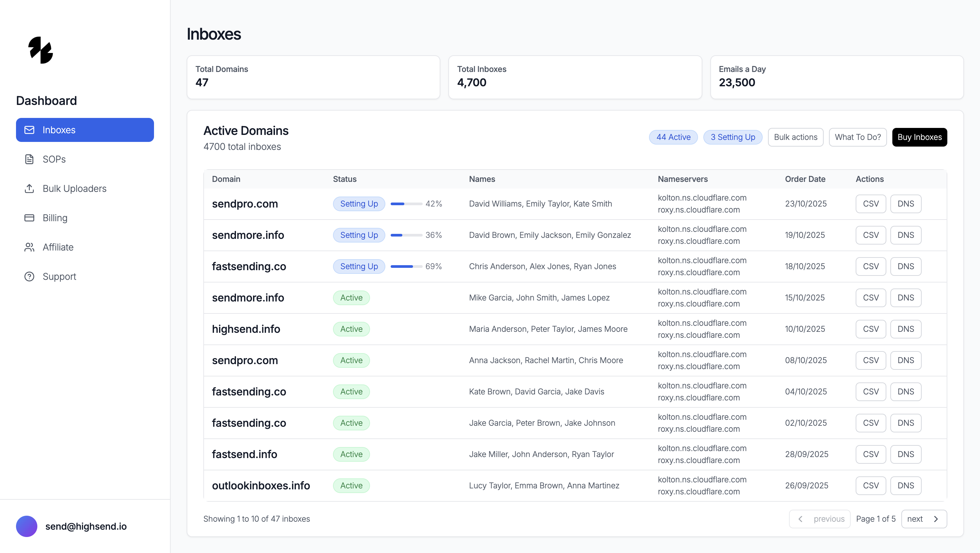Open Billing using the card icon
Screen dimensions: 980x553
click(29, 218)
